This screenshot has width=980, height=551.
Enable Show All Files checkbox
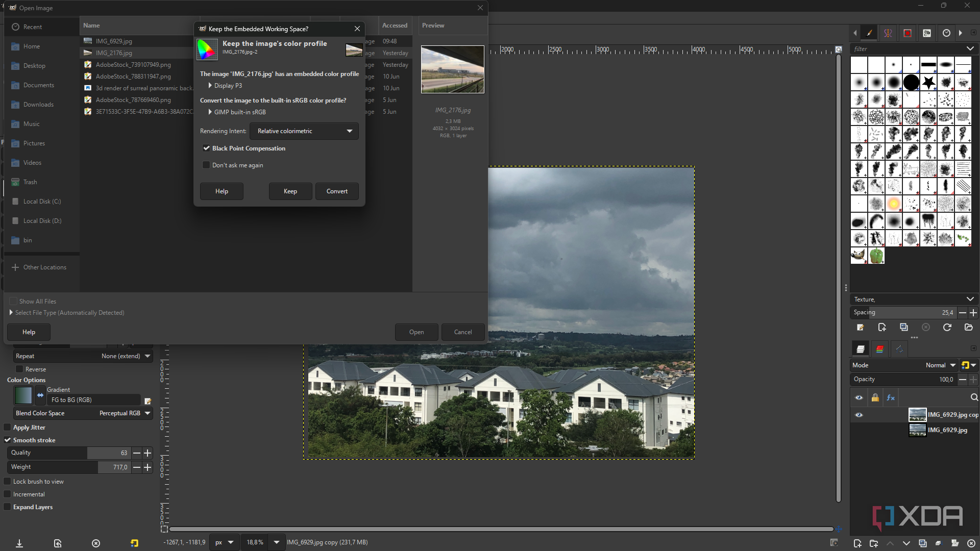(x=14, y=302)
